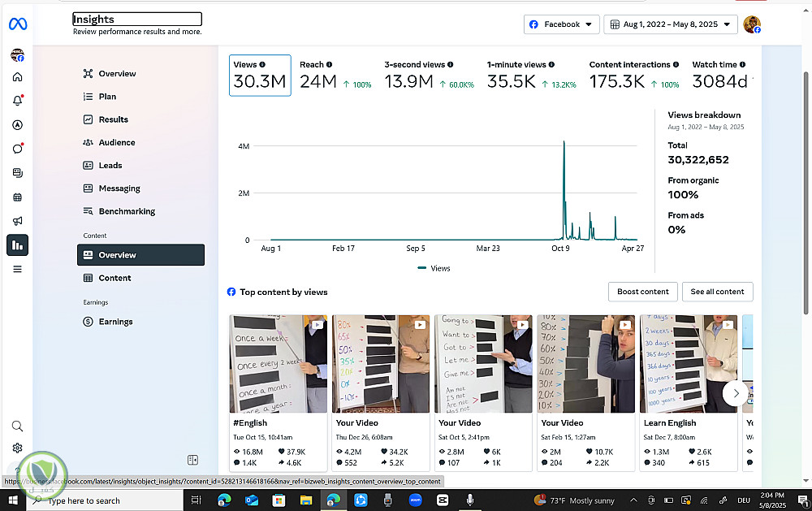Select the Reach metric card

(x=335, y=75)
